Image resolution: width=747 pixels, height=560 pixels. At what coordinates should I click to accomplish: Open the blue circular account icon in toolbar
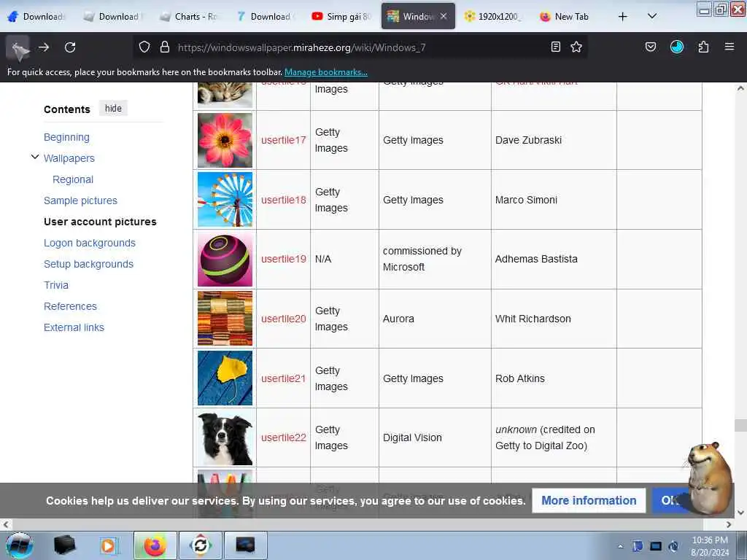(x=677, y=47)
